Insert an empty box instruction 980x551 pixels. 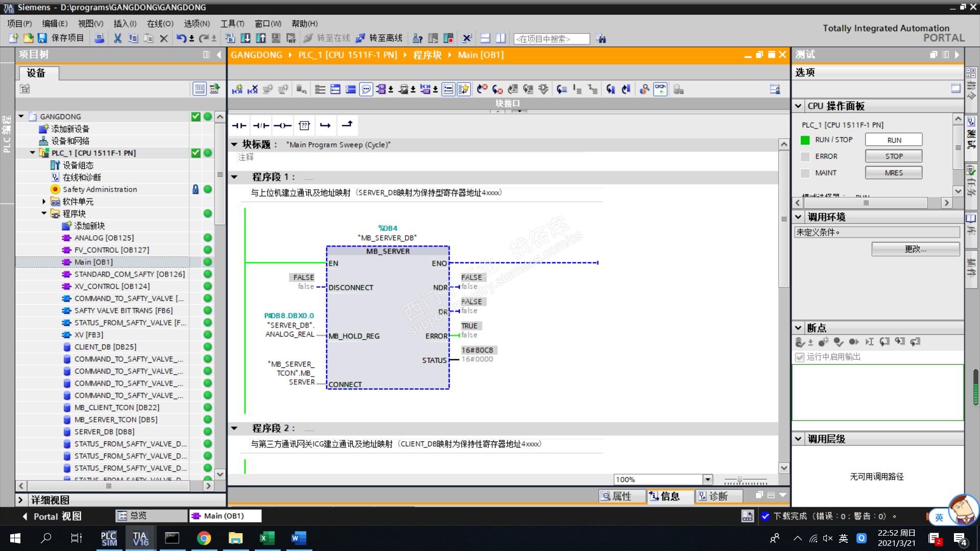[x=304, y=126]
